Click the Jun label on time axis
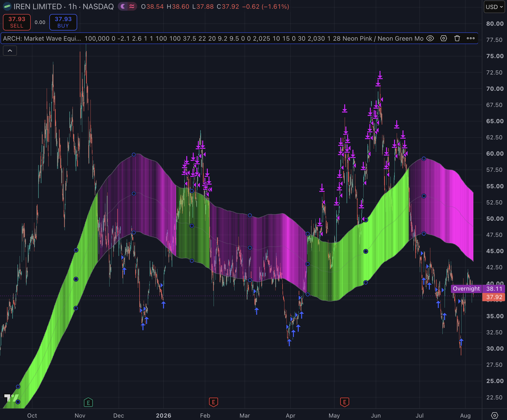This screenshot has width=507, height=420. [376, 415]
